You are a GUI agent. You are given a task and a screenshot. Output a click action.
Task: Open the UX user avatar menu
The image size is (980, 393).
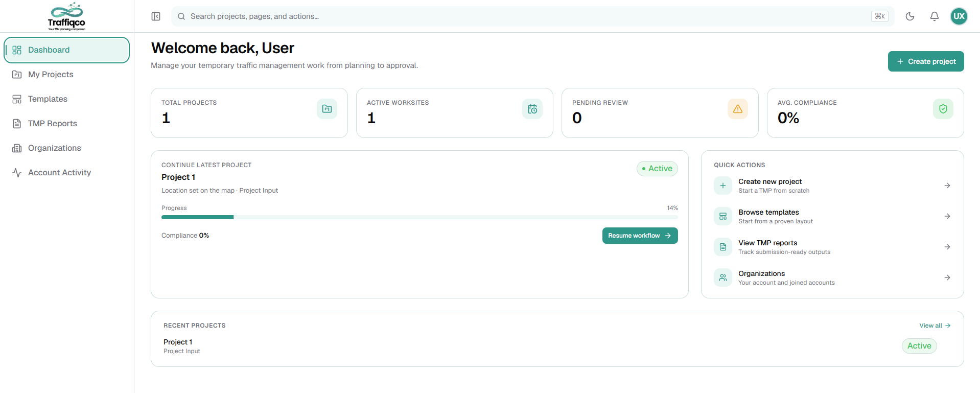click(x=959, y=16)
